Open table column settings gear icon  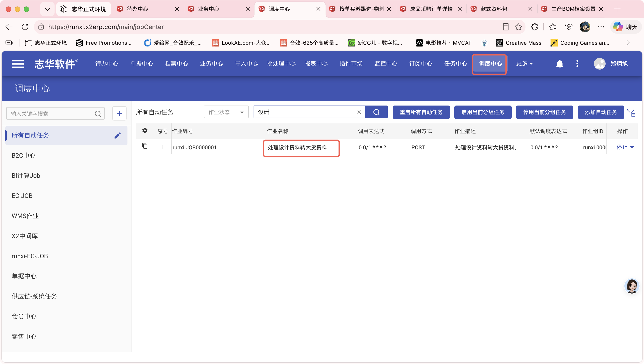coord(145,131)
